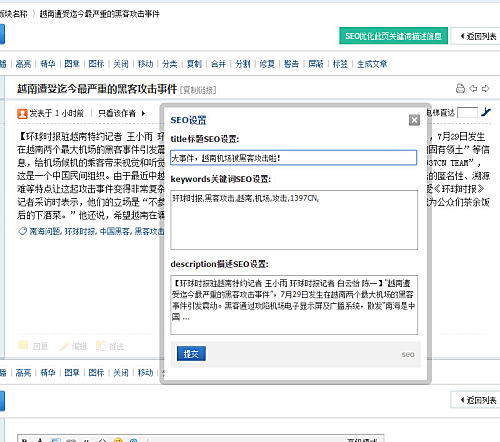
Task: Click the tag icon below the post
Action: tap(22, 231)
